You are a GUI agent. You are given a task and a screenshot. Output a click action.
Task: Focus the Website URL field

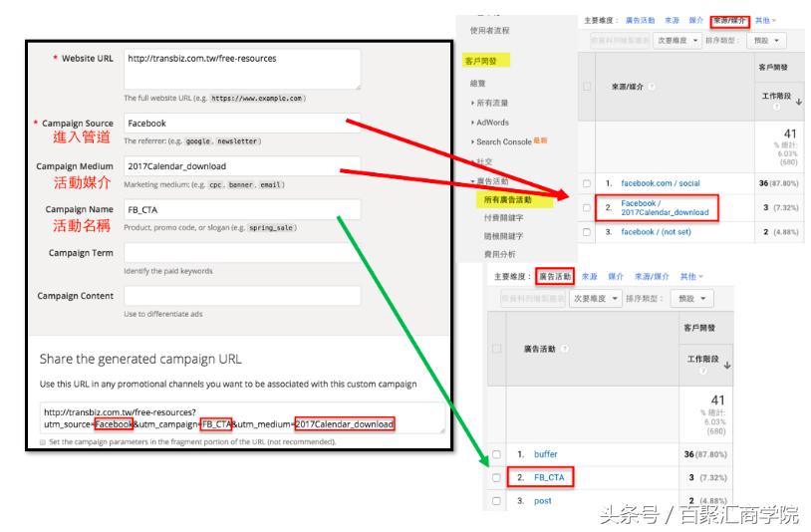[242, 70]
